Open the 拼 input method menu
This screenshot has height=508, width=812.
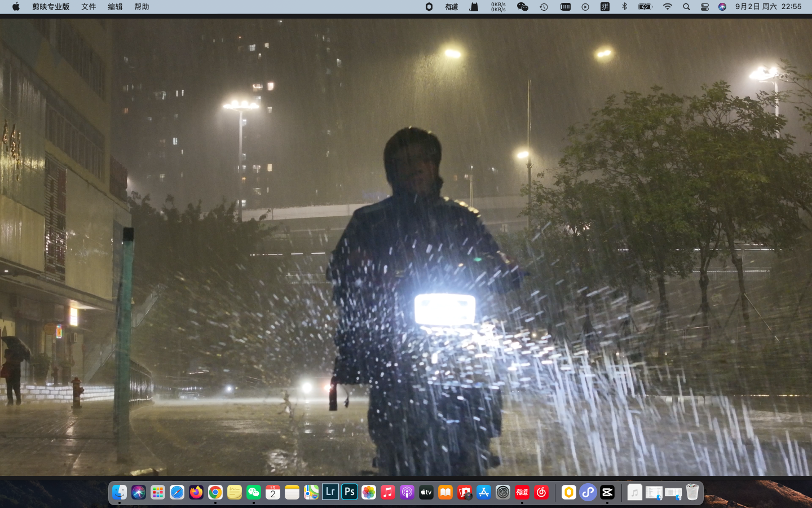coord(605,7)
